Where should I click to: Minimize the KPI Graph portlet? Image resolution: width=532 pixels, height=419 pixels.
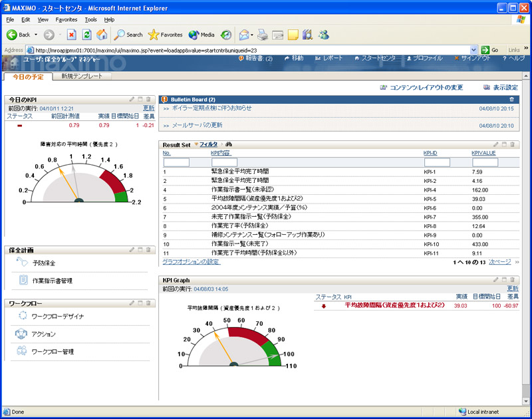pos(504,280)
